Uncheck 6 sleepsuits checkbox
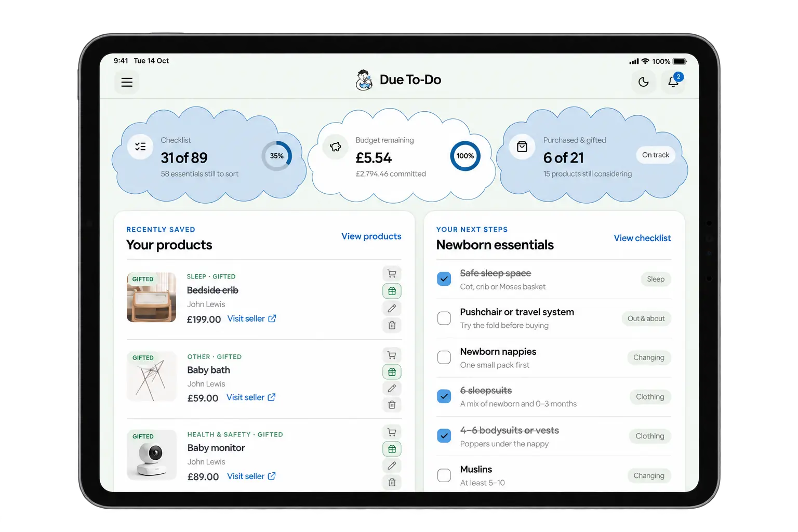 click(444, 396)
